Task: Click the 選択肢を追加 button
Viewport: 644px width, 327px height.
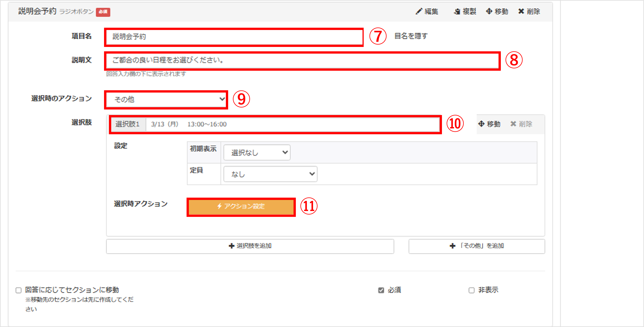Action: tap(250, 246)
